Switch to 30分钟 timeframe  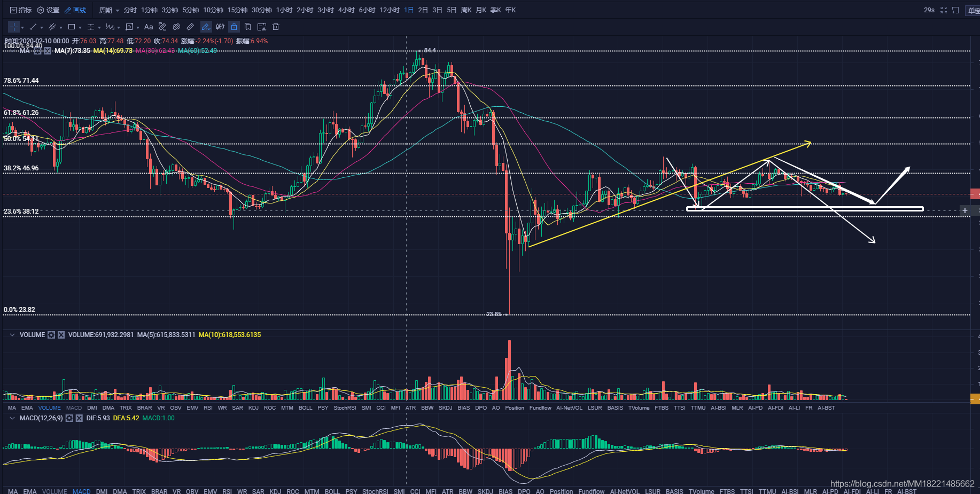click(x=262, y=10)
